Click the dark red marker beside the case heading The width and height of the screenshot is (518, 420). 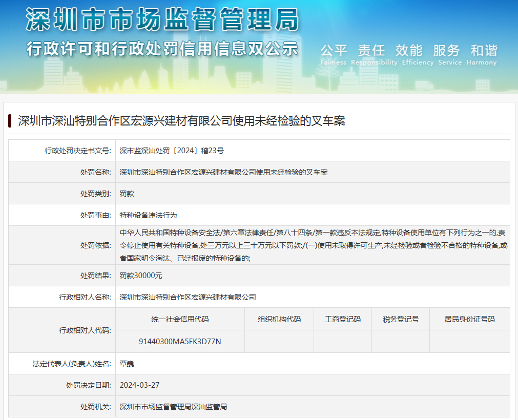pos(10,121)
